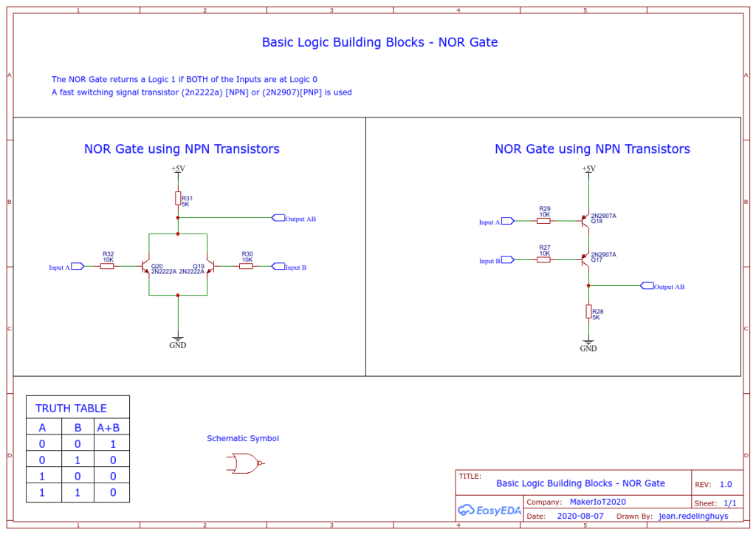Select resistor R27 10K symbol
This screenshot has height=535, width=756.
pos(543,259)
